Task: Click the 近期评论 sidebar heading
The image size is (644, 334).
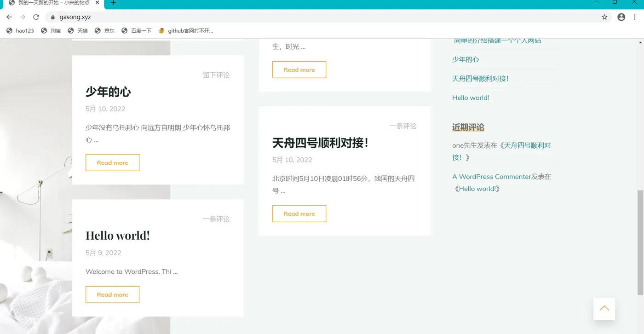Action: point(468,127)
